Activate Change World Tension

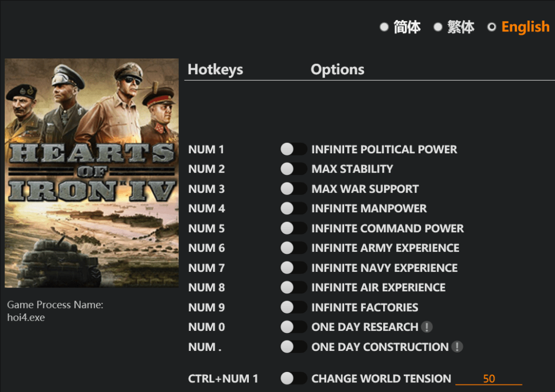pos(294,378)
